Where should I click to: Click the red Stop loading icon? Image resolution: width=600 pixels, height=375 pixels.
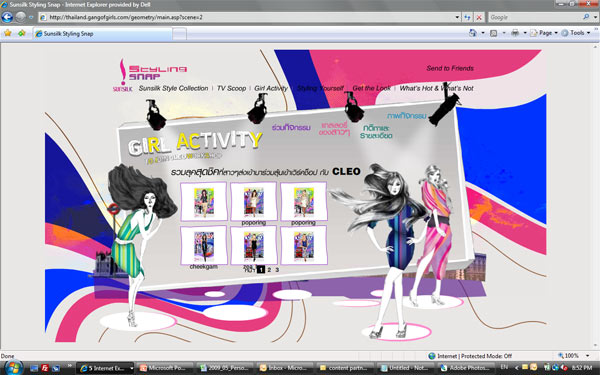pyautogui.click(x=479, y=17)
